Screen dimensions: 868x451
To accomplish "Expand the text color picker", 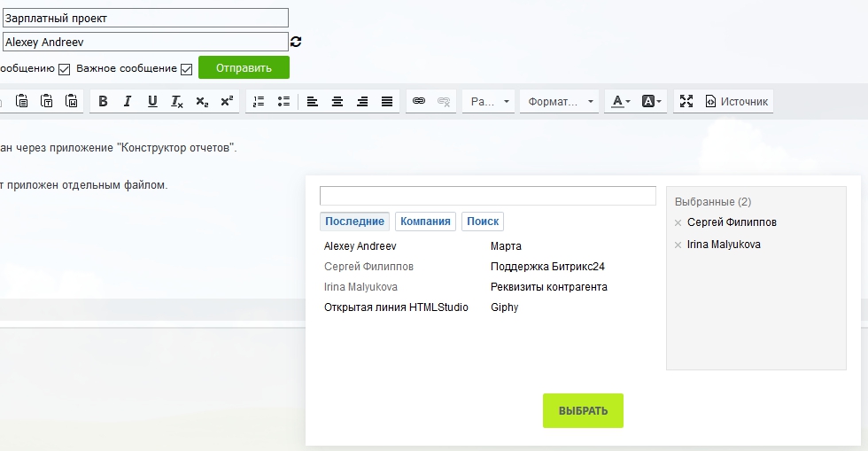I will pos(619,102).
